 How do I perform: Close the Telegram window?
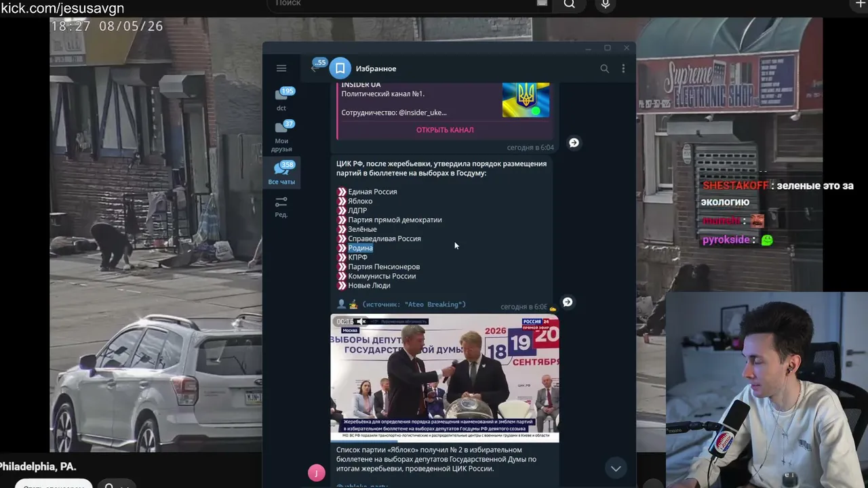click(627, 47)
